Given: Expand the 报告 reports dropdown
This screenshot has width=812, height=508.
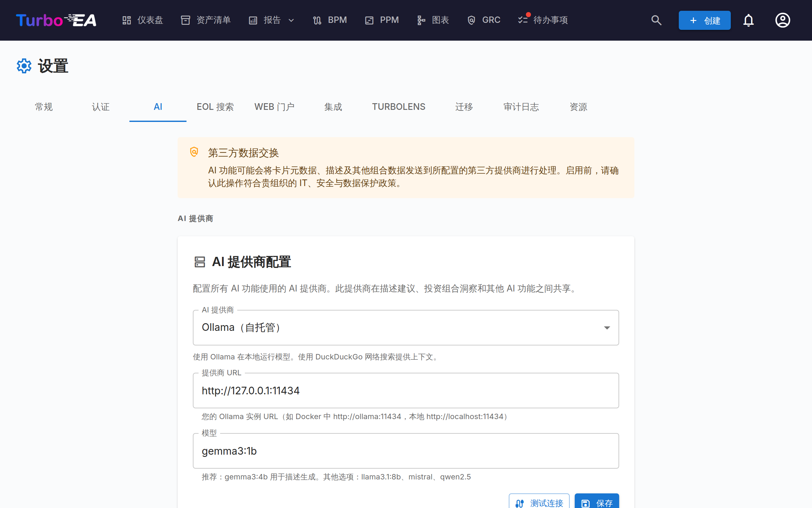Looking at the screenshot, I should click(x=272, y=20).
